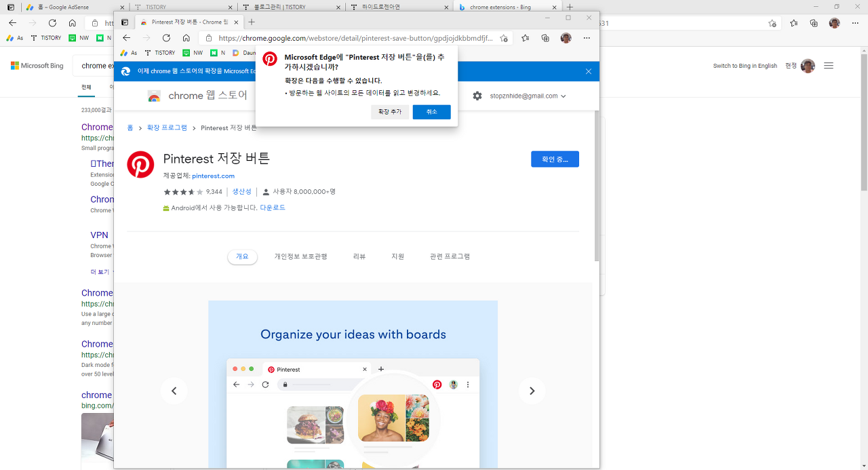Open Collections in background Bing window

pos(814,22)
